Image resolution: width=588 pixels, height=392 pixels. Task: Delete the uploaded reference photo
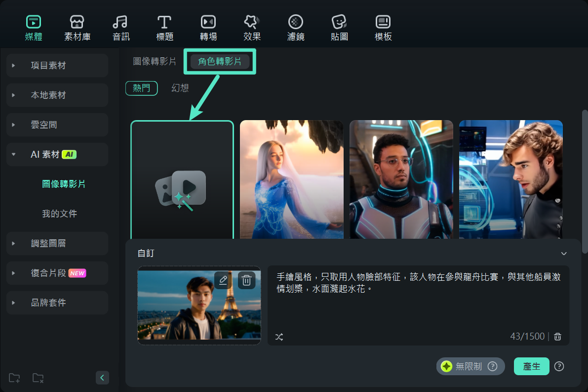click(246, 280)
